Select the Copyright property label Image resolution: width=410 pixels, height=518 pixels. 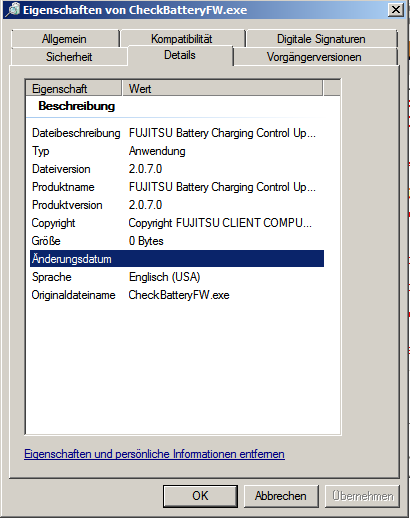[x=53, y=223]
